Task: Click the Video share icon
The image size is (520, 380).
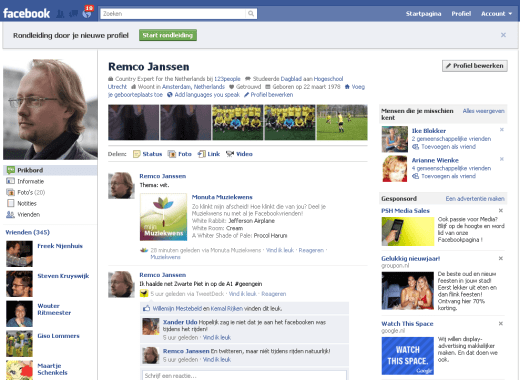Action: [230, 154]
